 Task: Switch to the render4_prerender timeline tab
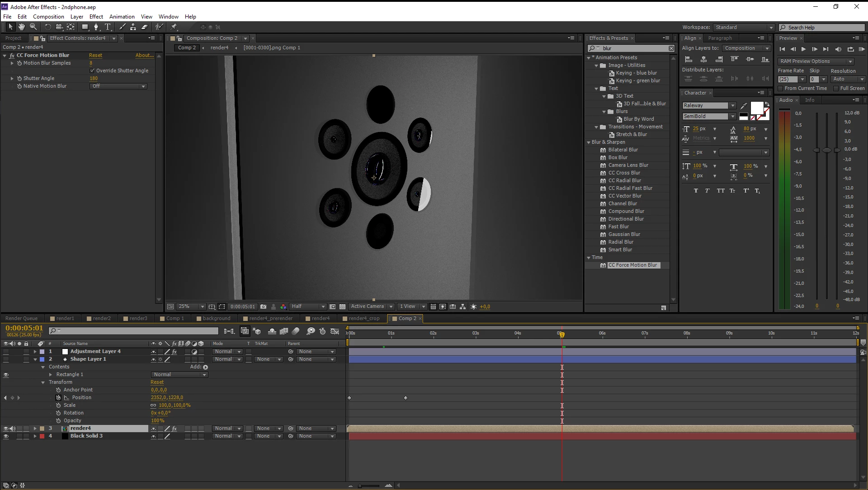click(x=270, y=318)
